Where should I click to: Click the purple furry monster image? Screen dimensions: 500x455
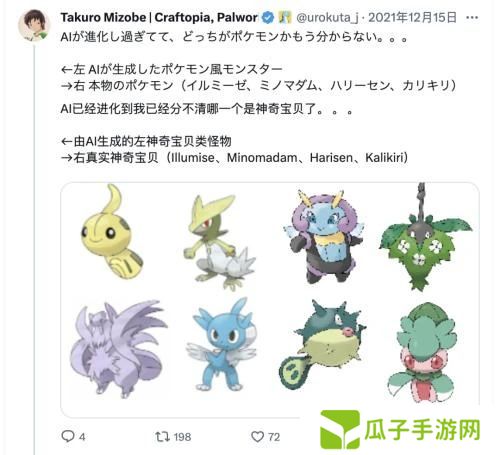pyautogui.click(x=117, y=349)
